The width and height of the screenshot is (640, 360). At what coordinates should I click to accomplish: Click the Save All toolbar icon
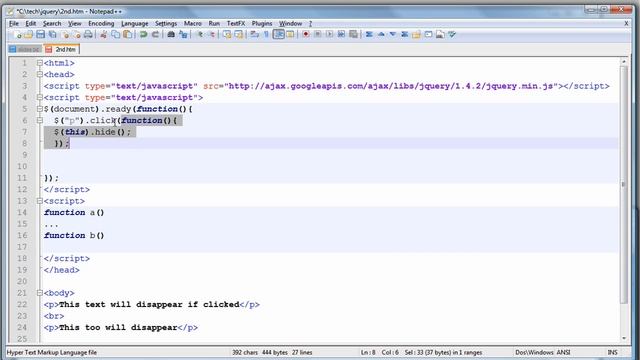pyautogui.click(x=52, y=35)
